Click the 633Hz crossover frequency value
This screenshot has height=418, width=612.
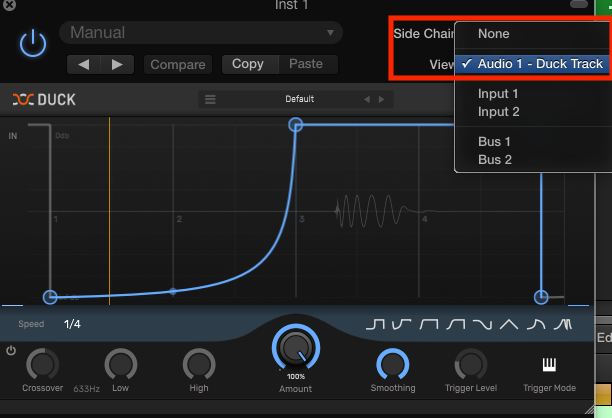(87, 389)
